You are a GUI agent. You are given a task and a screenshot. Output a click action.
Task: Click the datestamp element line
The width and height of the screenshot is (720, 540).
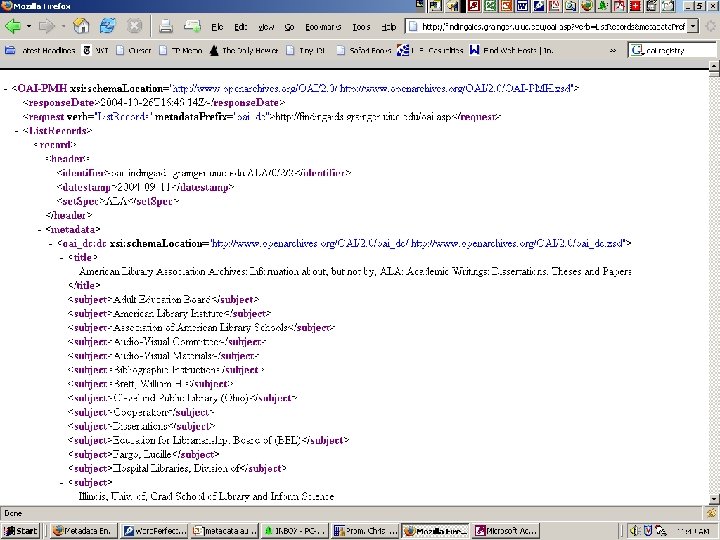point(146,187)
